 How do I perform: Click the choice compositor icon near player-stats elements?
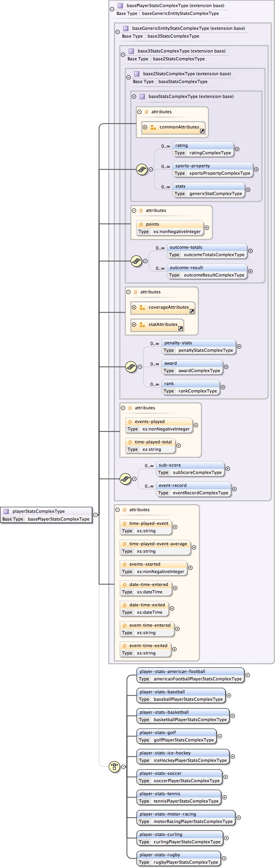114,767
